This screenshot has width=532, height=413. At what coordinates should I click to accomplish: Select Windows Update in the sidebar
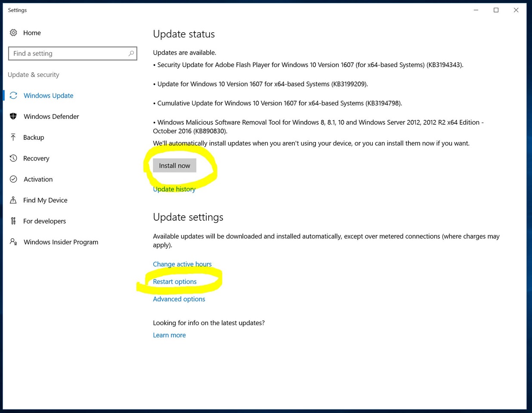[x=48, y=96]
